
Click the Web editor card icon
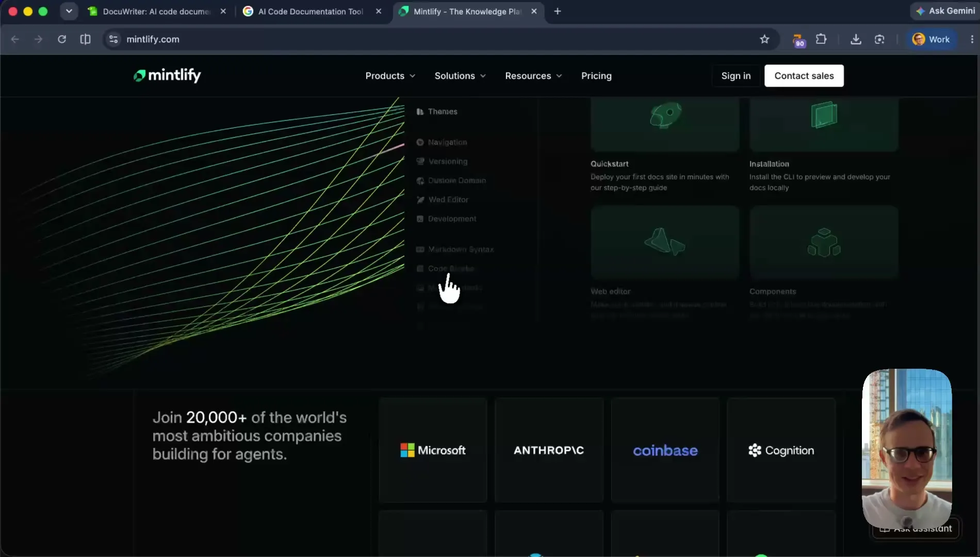(665, 241)
